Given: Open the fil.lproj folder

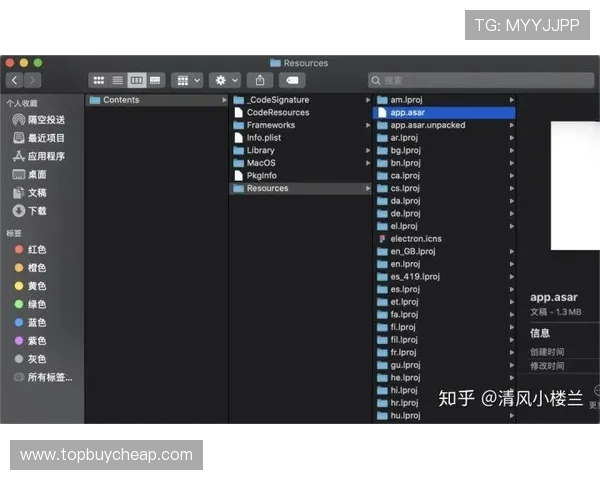Looking at the screenshot, I should 444,340.
